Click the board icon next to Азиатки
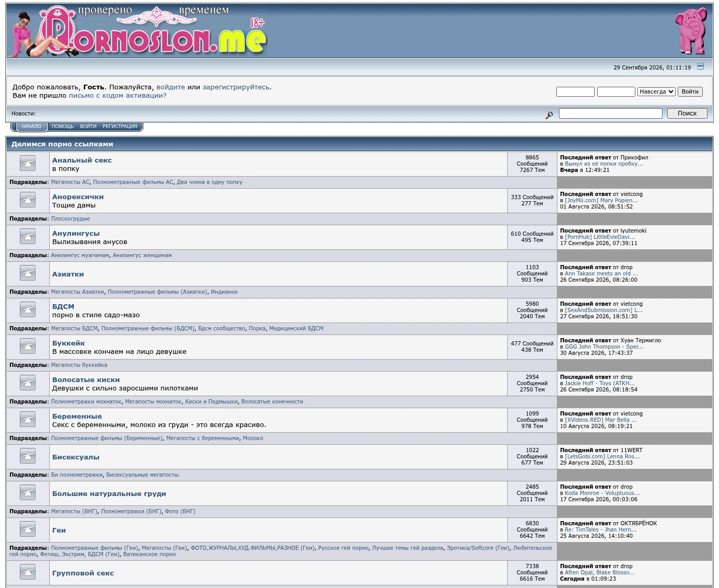Viewport: 719px width, 588px height. [28, 273]
